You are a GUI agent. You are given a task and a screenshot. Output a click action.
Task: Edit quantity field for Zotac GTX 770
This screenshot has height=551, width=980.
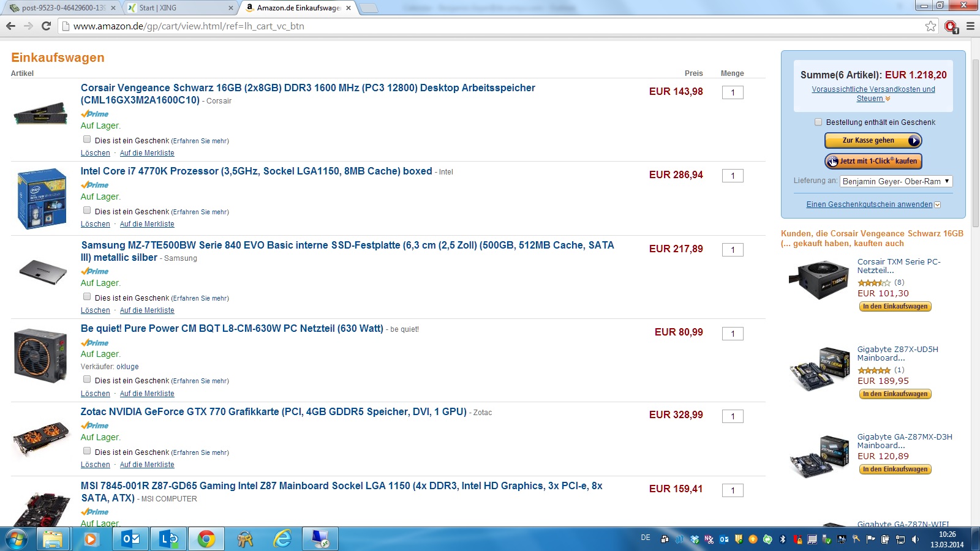pos(733,416)
